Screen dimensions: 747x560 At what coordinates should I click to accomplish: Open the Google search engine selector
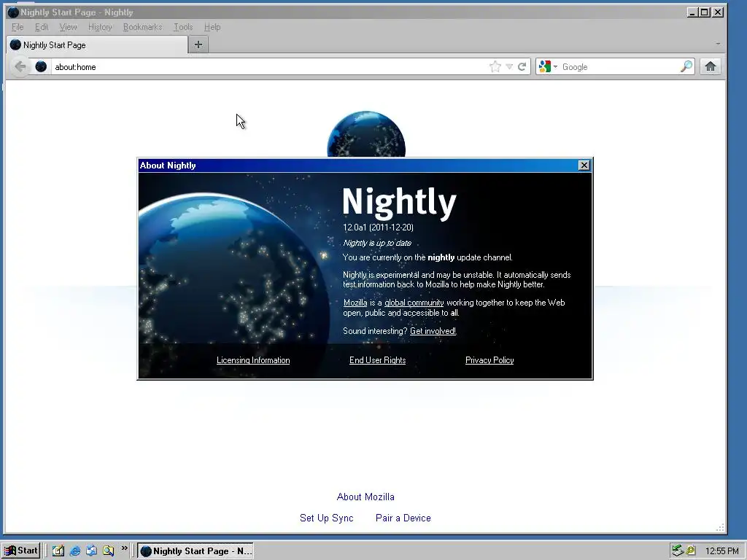click(548, 66)
